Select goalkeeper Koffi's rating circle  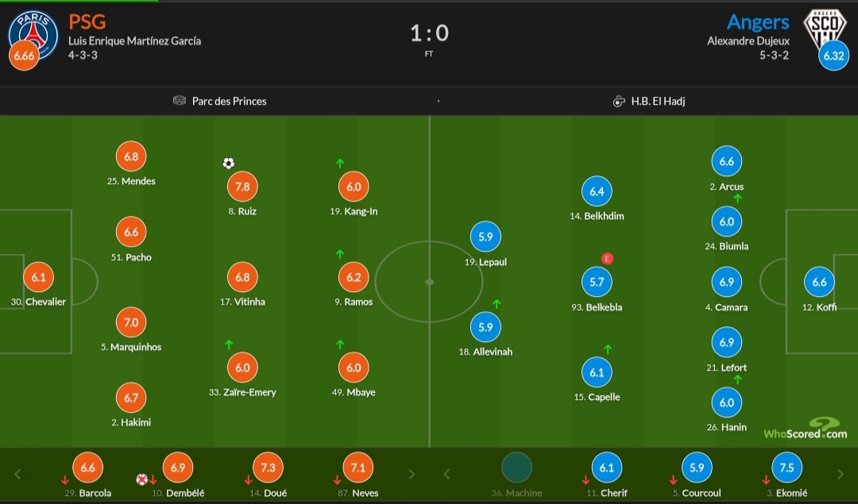pyautogui.click(x=820, y=283)
